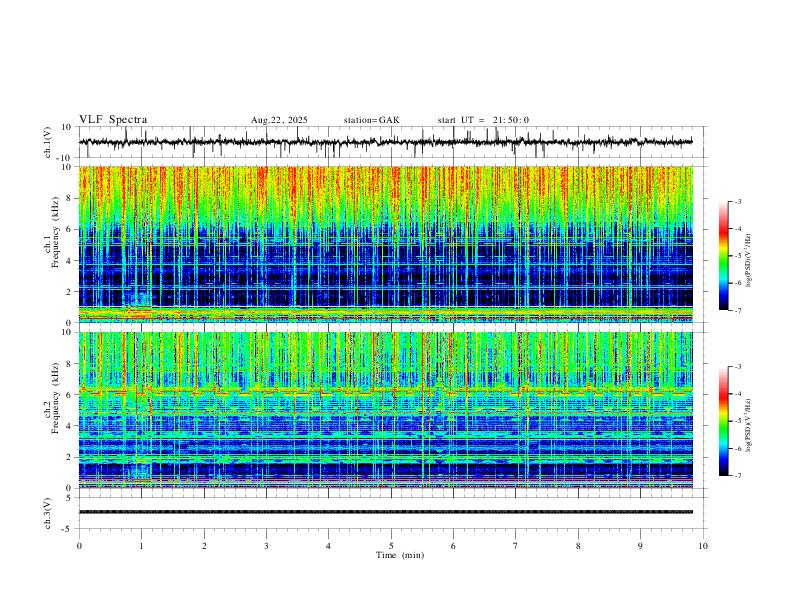
Task: Click the time axis tick label "7"
Action: point(516,546)
